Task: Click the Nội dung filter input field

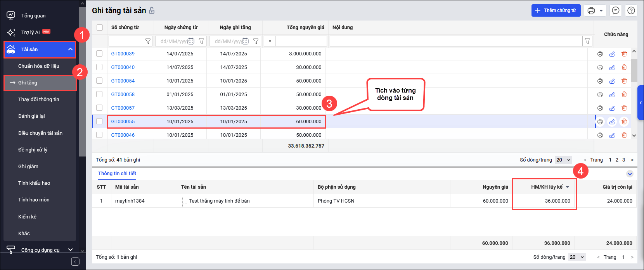Action: [x=456, y=41]
